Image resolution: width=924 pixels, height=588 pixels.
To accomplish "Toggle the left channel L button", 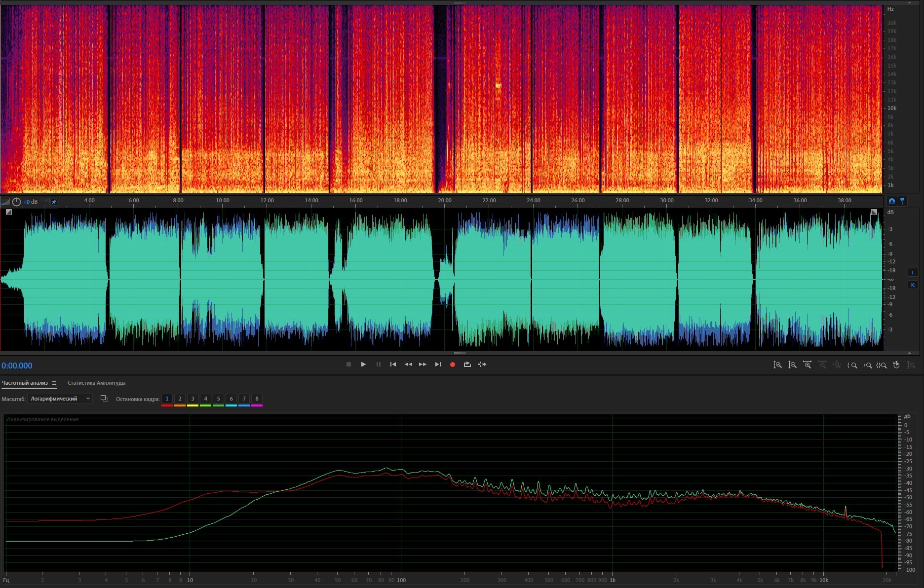I will pyautogui.click(x=913, y=272).
